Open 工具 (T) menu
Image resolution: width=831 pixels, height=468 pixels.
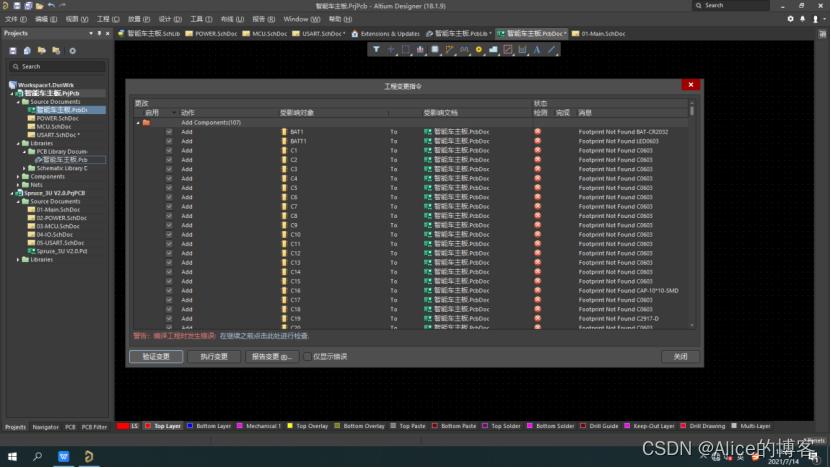coord(201,19)
